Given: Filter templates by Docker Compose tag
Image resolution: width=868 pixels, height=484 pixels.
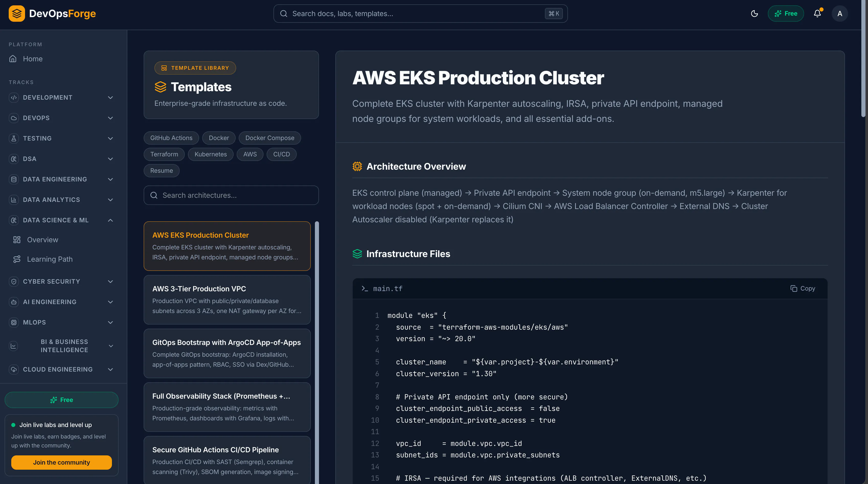Looking at the screenshot, I should click(x=270, y=138).
